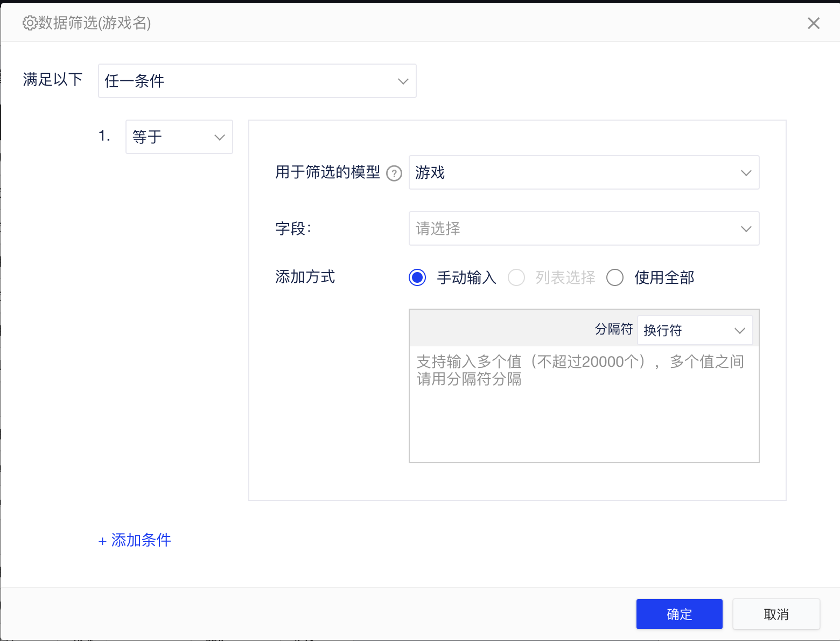Close the 数据筛选 dialog with X icon
The width and height of the screenshot is (840, 641).
tap(814, 23)
